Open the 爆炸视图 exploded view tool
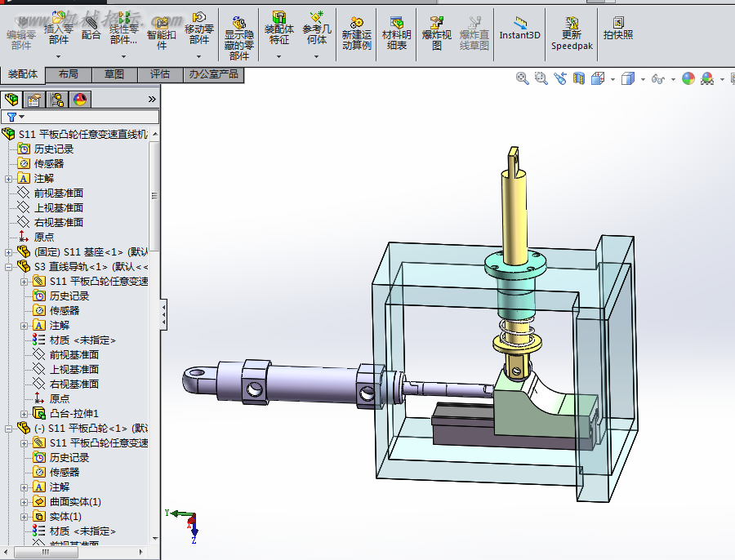The height and width of the screenshot is (560, 735). [436, 33]
